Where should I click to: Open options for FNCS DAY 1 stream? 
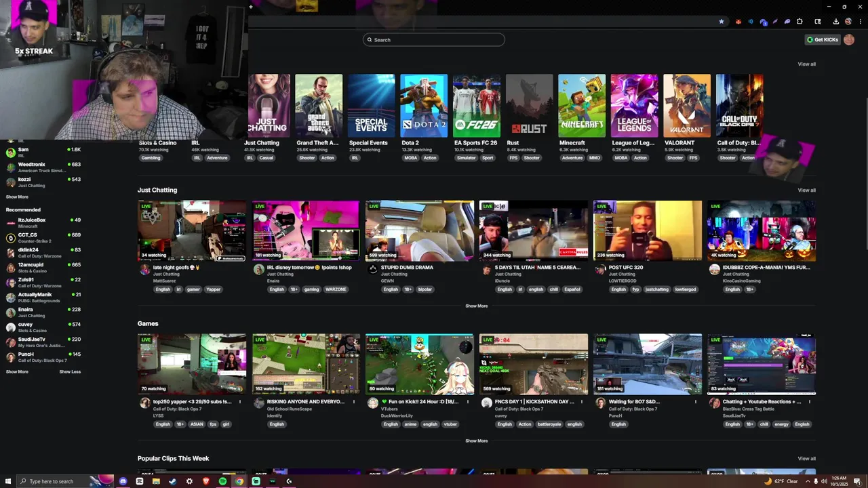click(x=581, y=401)
